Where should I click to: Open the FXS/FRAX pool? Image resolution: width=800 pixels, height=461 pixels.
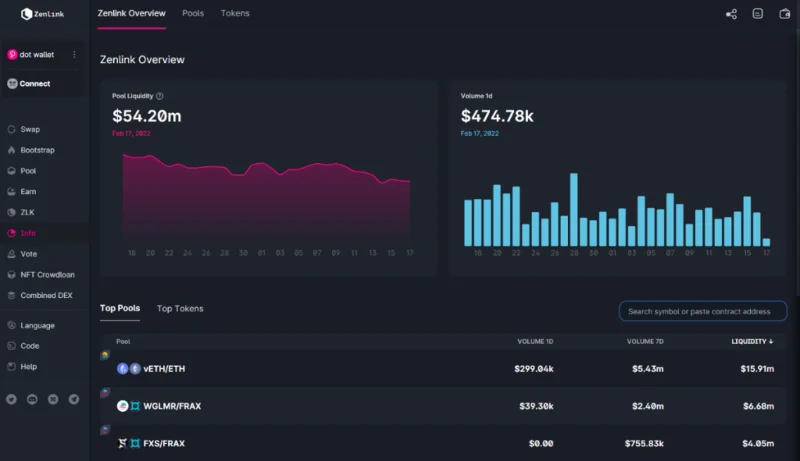[x=164, y=444]
